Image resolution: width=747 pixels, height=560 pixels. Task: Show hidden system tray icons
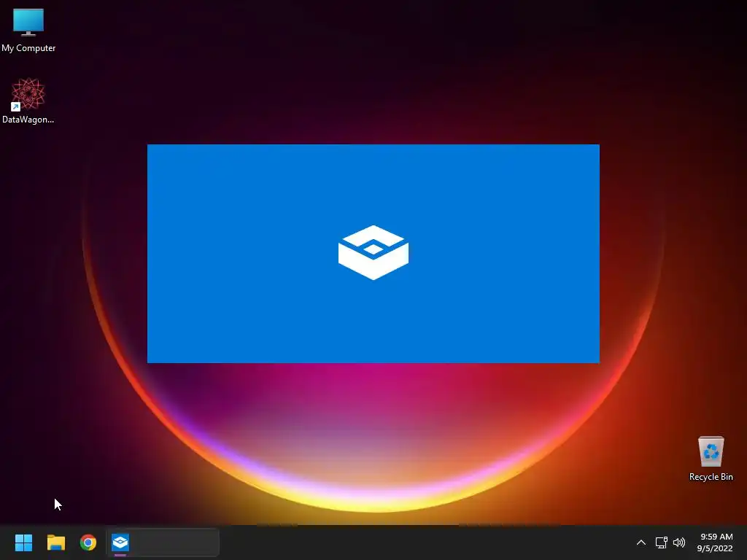click(641, 542)
